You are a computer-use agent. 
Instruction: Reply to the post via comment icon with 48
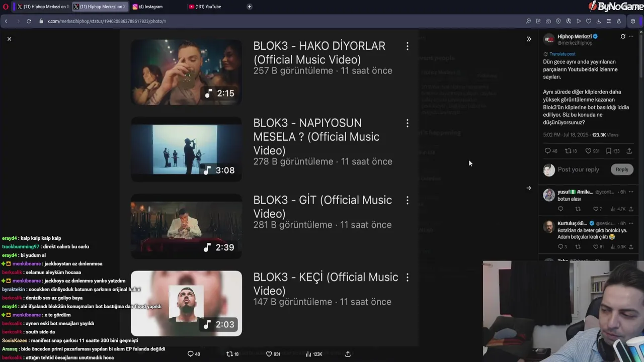[551, 151]
